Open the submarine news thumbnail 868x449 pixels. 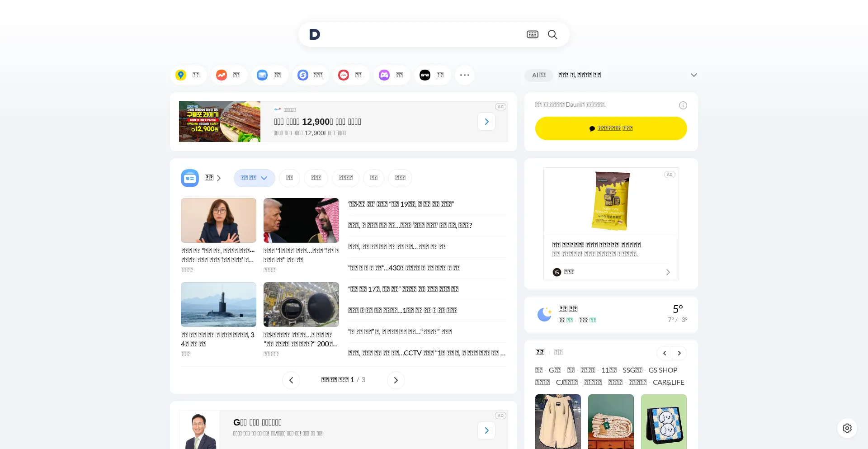pos(218,304)
